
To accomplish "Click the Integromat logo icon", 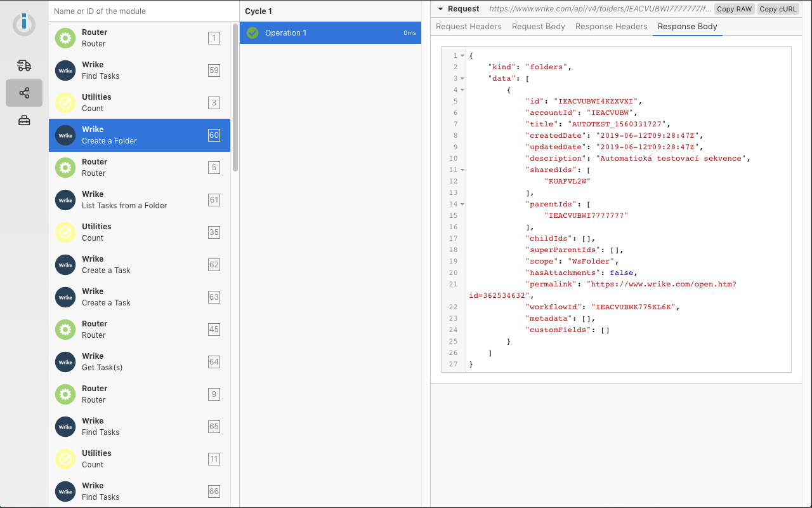I will tap(24, 24).
